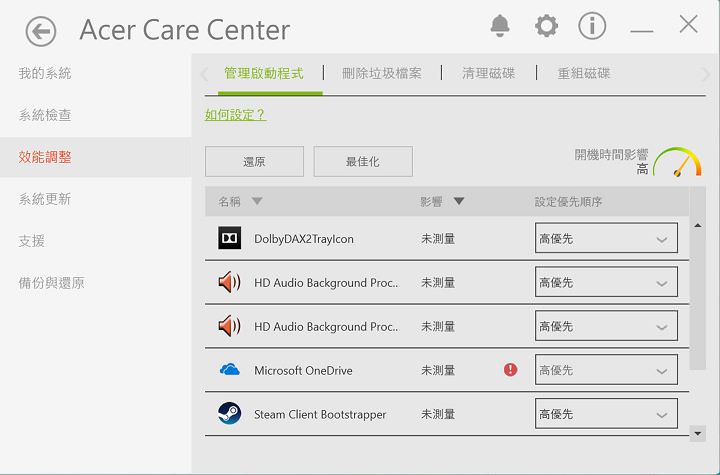This screenshot has height=475, width=720.
Task: Click the red warning icon beside OneDrive
Action: pos(511,370)
